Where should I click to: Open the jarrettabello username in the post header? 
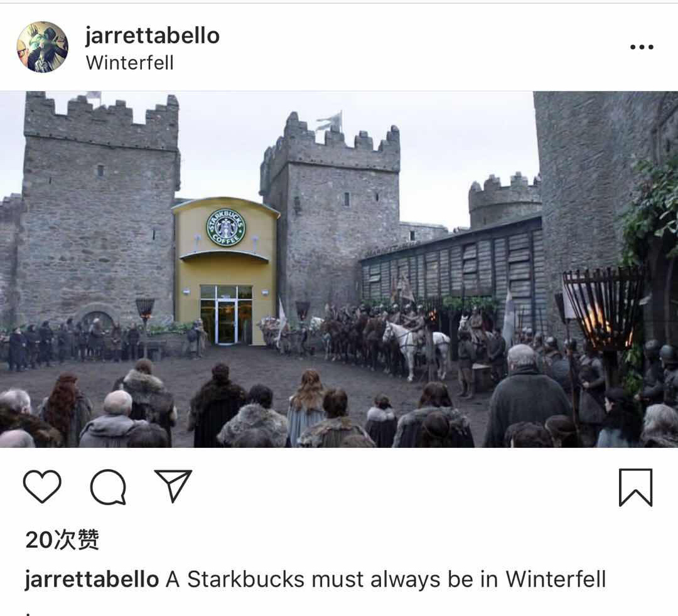pyautogui.click(x=152, y=35)
